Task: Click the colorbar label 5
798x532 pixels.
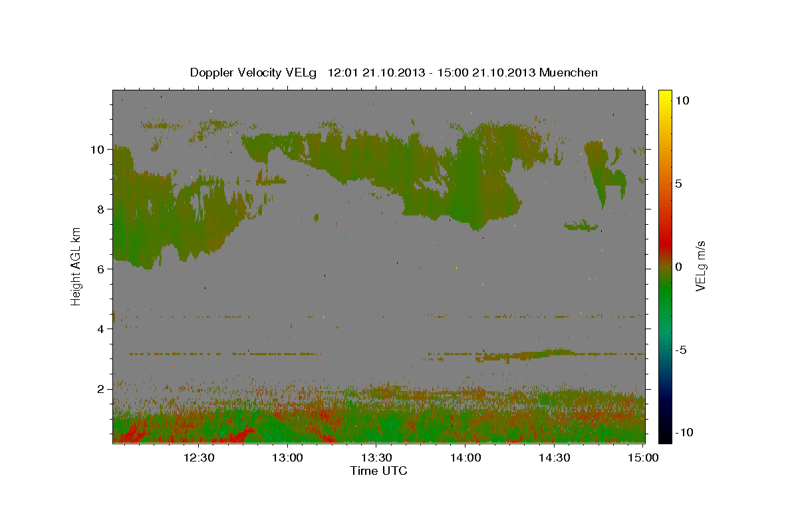Action: pos(678,184)
